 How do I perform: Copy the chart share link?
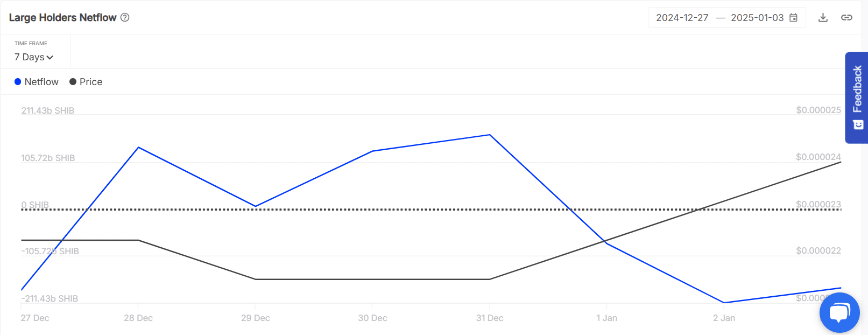[x=846, y=18]
